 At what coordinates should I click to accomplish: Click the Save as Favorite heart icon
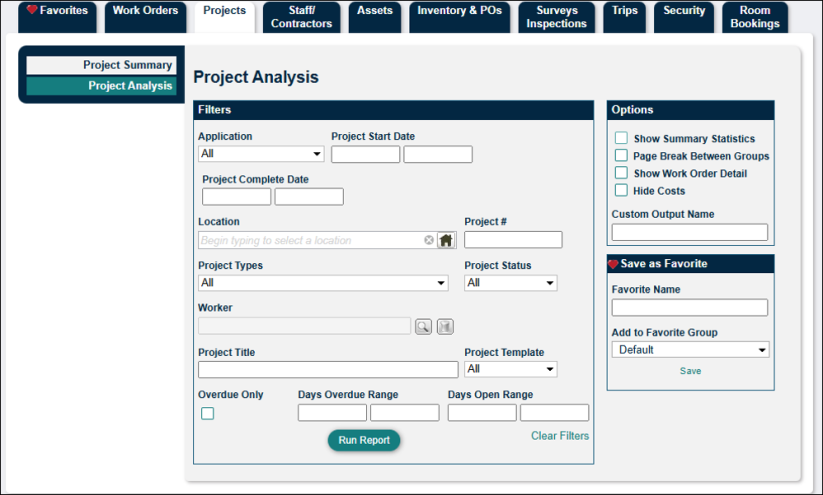click(613, 264)
